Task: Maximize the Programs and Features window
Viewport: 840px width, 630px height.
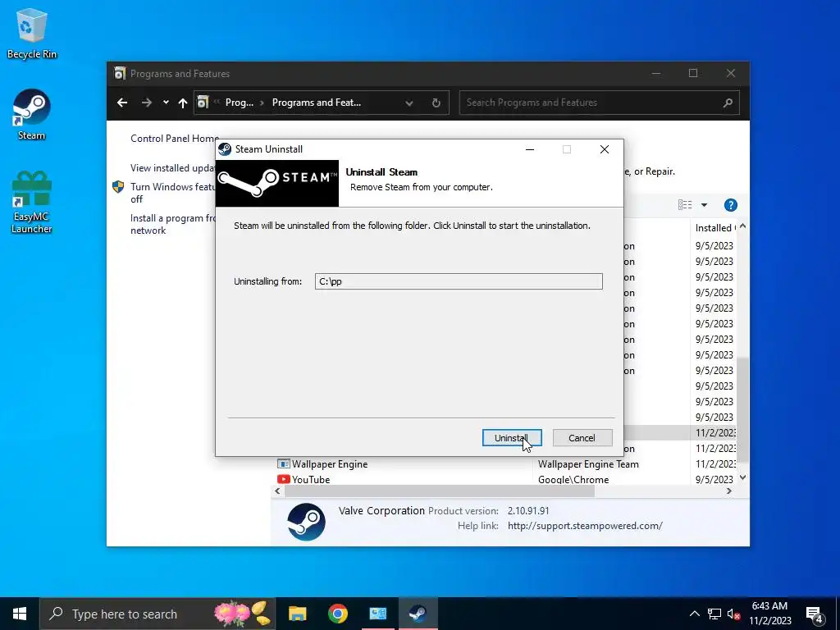Action: click(x=692, y=73)
